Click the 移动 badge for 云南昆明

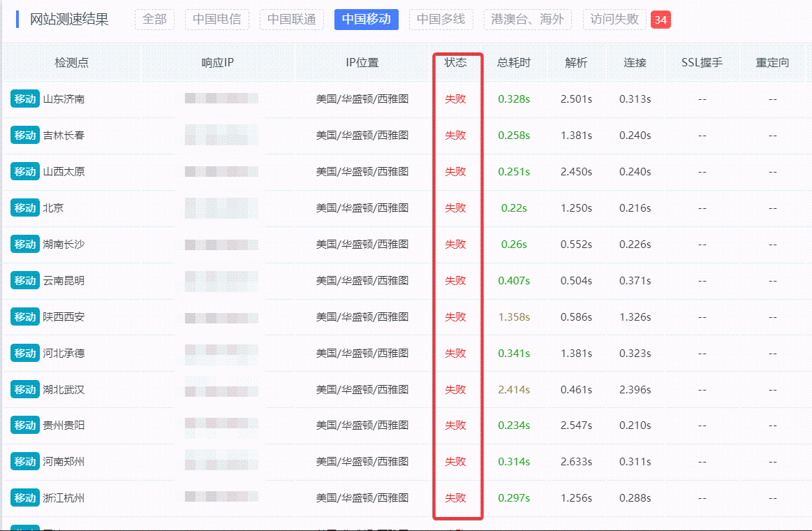(25, 281)
